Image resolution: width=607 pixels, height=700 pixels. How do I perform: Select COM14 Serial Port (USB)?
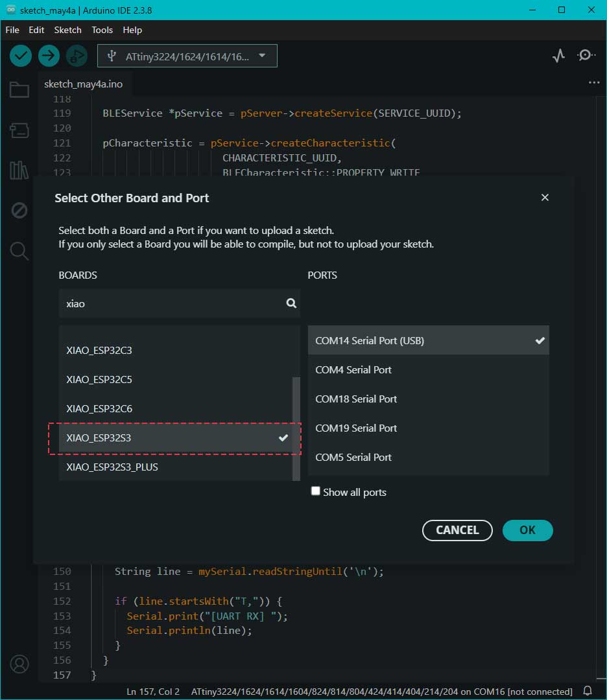429,340
